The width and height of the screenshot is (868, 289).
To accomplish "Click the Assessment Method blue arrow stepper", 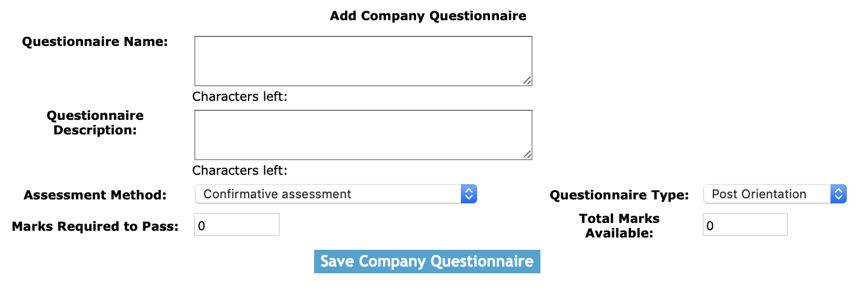I will click(469, 194).
